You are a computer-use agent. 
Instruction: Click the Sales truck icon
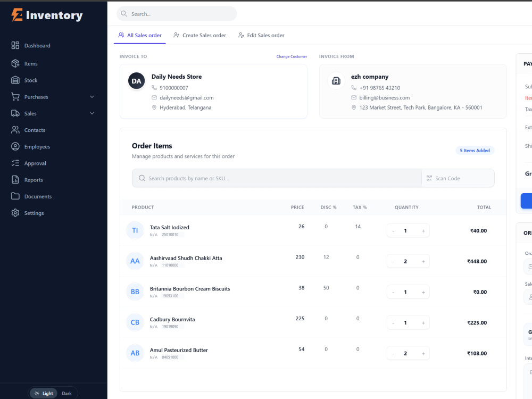point(15,113)
